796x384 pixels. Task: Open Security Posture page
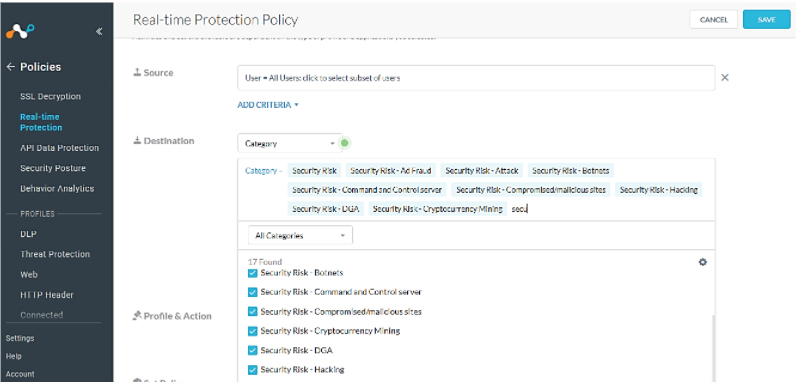point(53,168)
